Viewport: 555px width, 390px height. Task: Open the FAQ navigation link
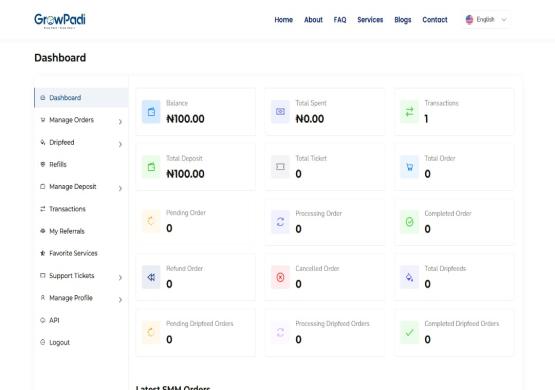[340, 20]
